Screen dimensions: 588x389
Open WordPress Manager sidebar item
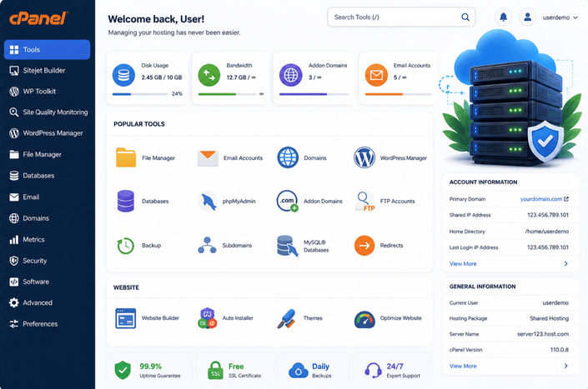click(x=48, y=133)
